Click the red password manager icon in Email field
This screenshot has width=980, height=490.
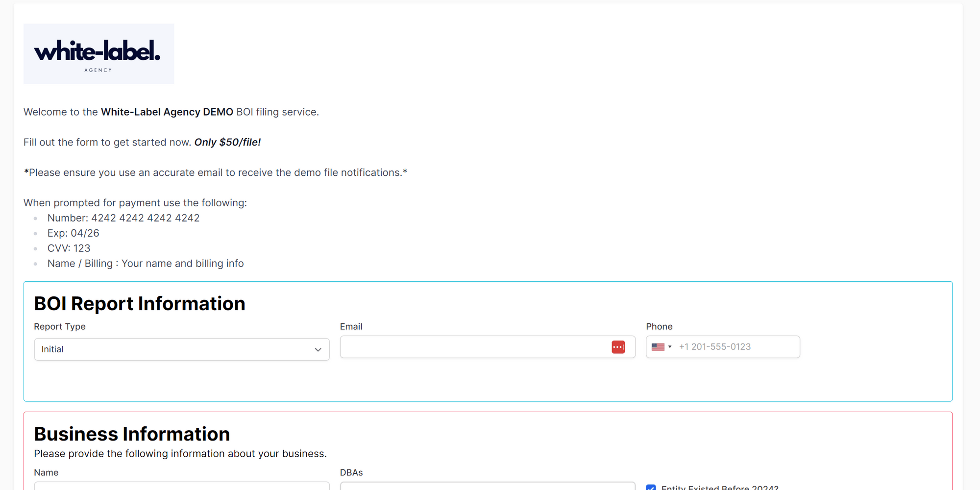618,347
